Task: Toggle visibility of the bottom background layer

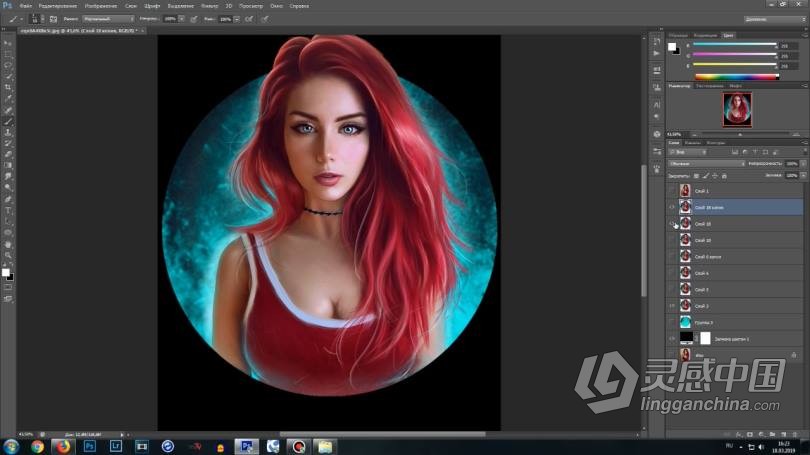Action: coord(672,355)
